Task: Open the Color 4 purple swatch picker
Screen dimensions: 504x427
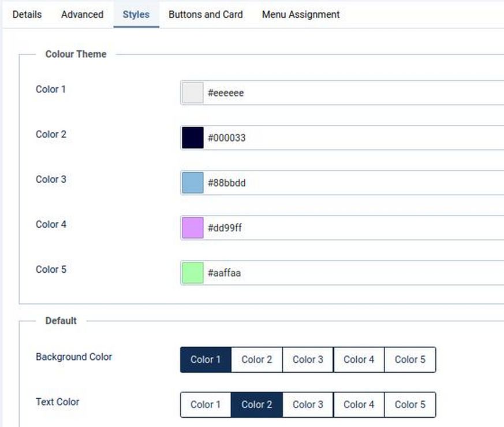Action: coord(193,228)
